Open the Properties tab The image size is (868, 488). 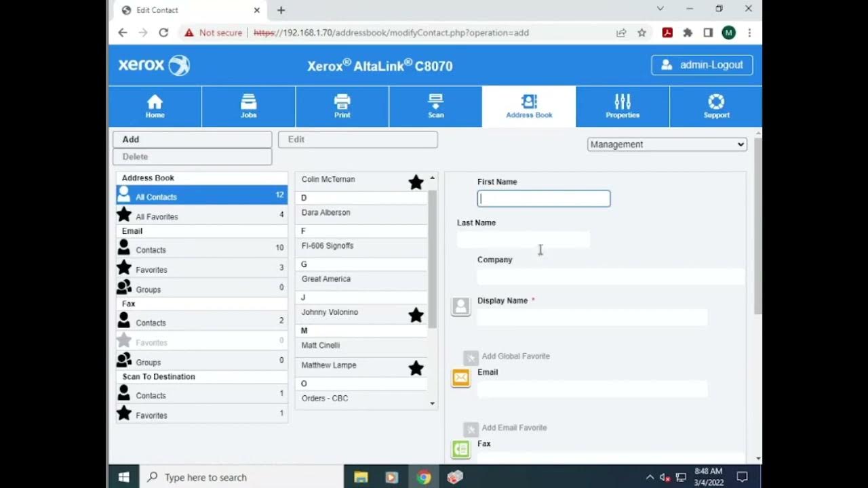coord(623,106)
